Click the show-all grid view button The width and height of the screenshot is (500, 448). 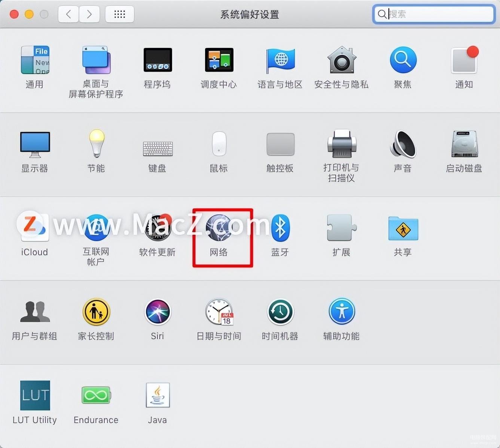pyautogui.click(x=119, y=14)
